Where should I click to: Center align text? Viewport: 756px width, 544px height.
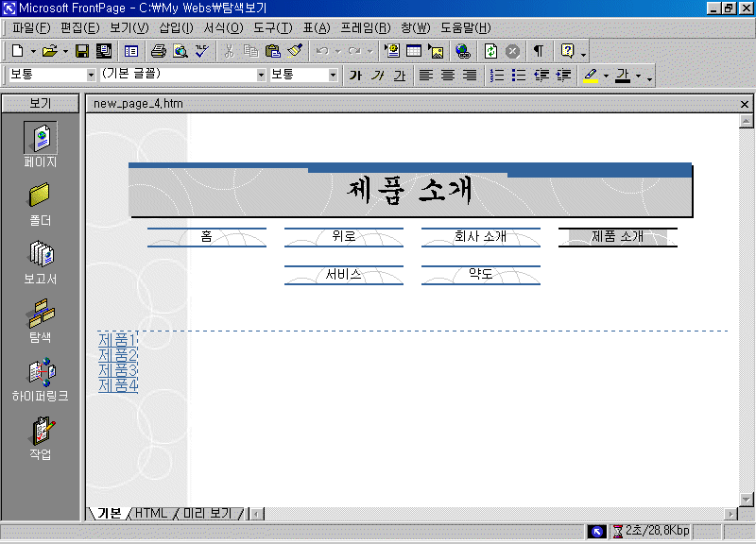448,76
